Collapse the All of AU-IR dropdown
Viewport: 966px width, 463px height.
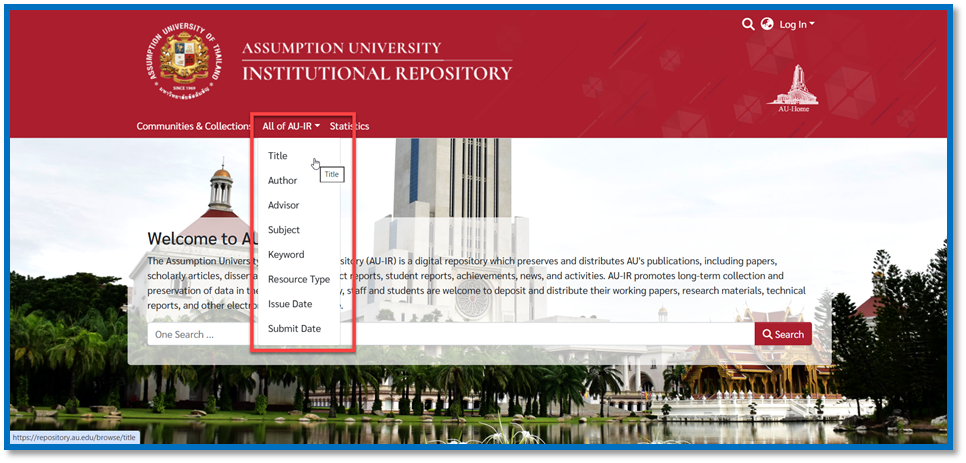(x=291, y=126)
